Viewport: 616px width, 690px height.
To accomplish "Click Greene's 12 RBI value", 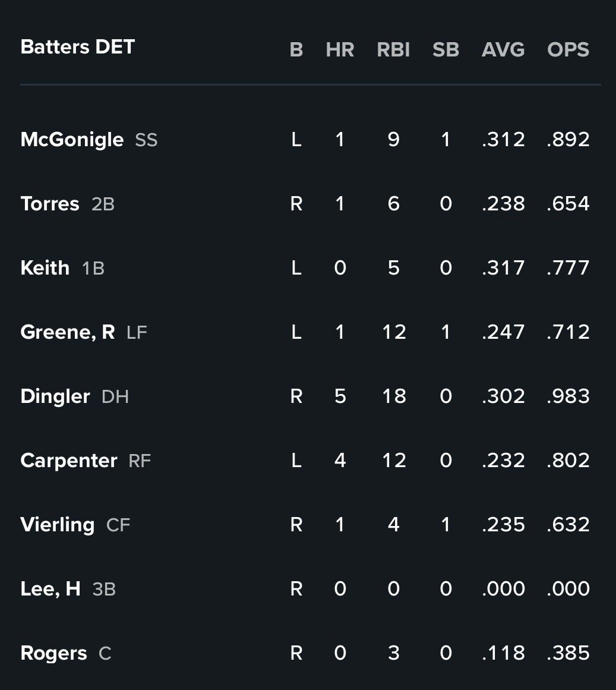I will click(393, 332).
